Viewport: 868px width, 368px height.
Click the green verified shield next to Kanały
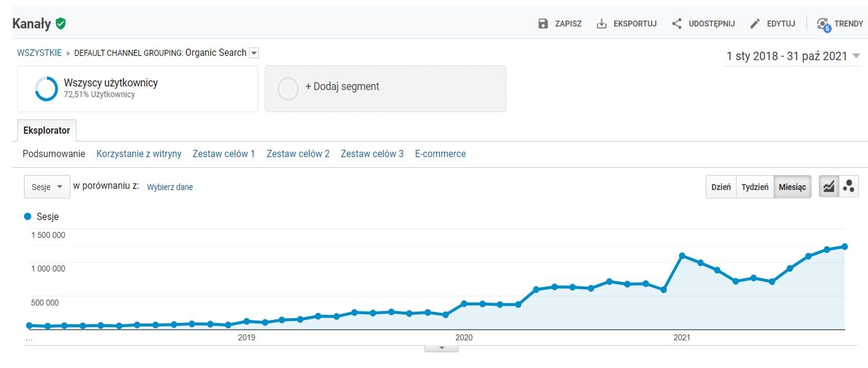click(61, 23)
